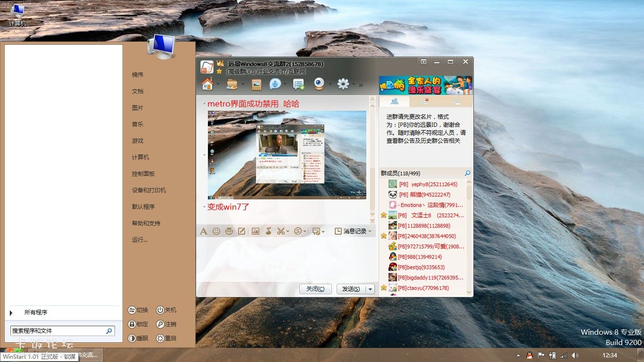The width and height of the screenshot is (644, 362).
Task: Send a picture using the image icon
Action: [x=256, y=231]
